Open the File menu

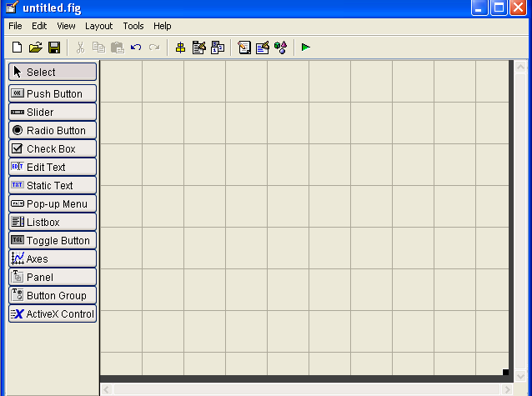pos(15,26)
